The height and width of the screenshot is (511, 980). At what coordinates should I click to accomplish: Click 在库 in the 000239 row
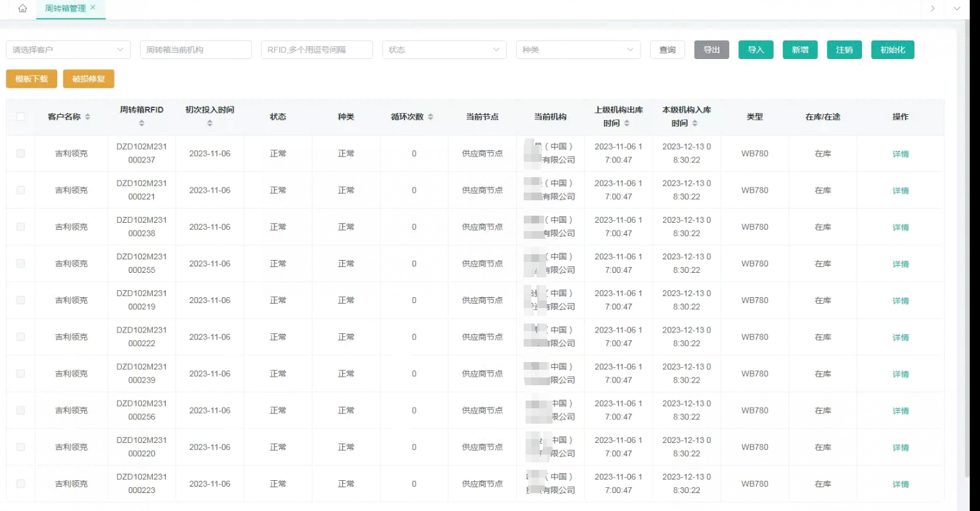(x=823, y=373)
